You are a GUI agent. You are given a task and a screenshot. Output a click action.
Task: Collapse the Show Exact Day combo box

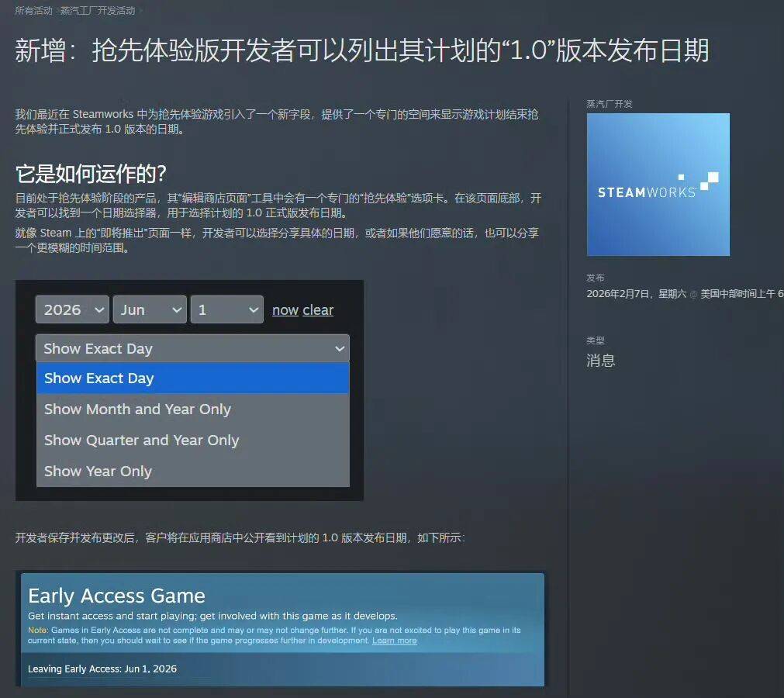tap(192, 348)
